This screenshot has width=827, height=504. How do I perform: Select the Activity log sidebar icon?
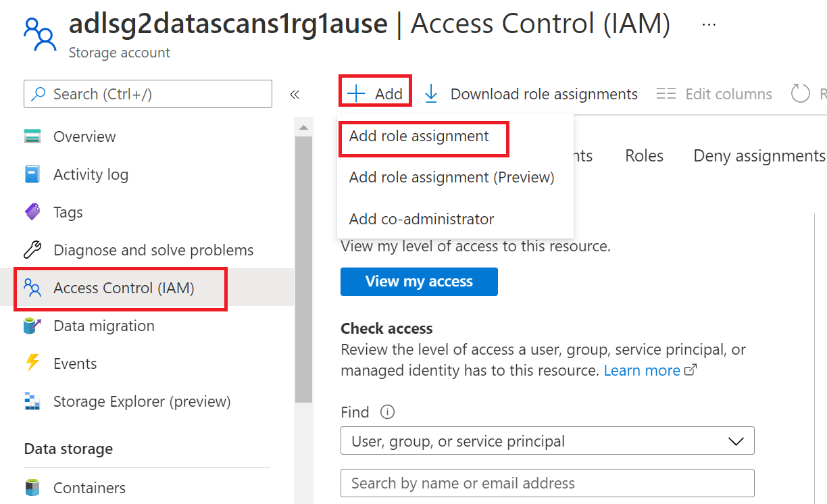tap(32, 174)
